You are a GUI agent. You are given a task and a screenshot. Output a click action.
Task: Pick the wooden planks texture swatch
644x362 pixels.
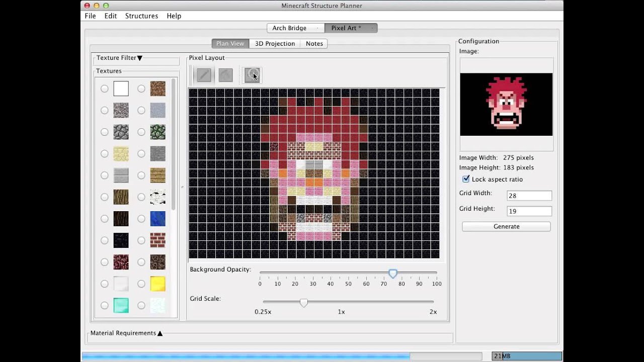tap(157, 175)
